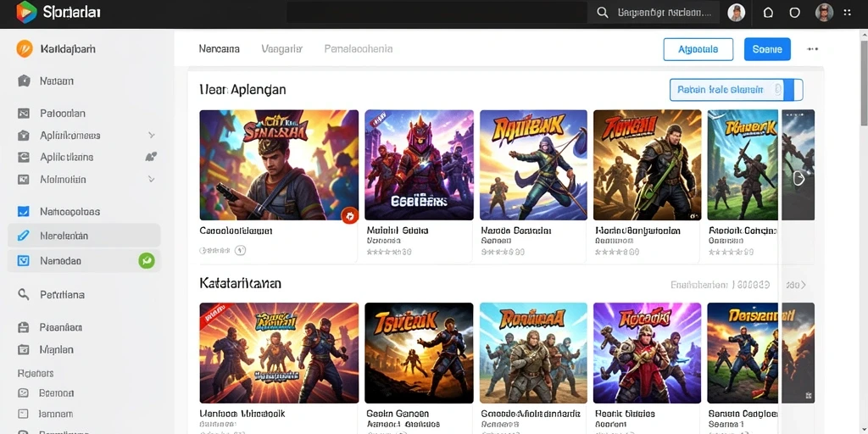Open the first featured game thumbnail
868x434 pixels.
[279, 165]
